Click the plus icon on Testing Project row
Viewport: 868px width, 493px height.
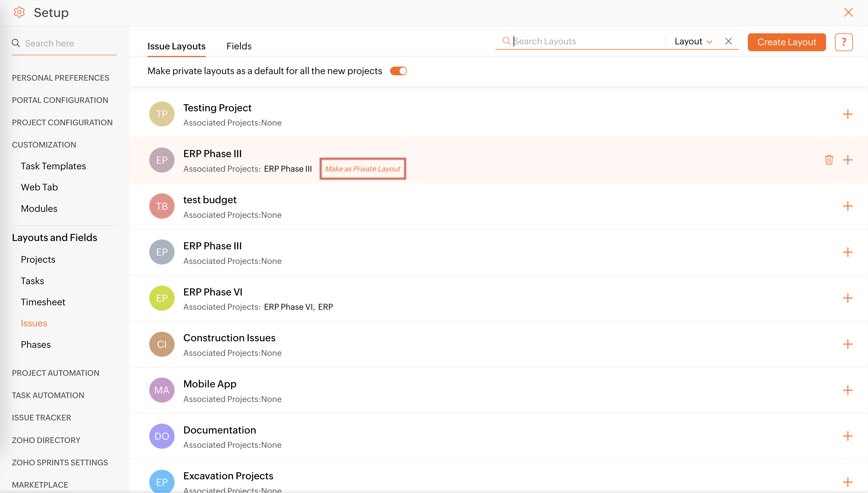click(x=847, y=114)
